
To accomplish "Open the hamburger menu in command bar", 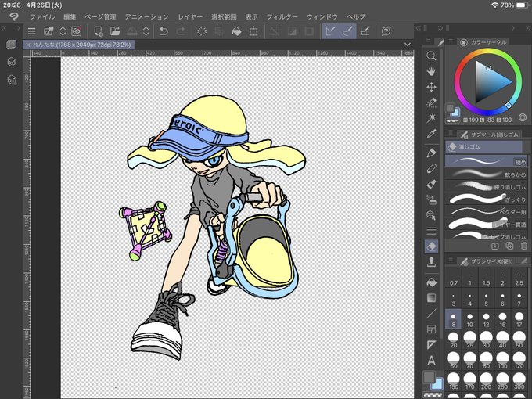I will click(31, 31).
